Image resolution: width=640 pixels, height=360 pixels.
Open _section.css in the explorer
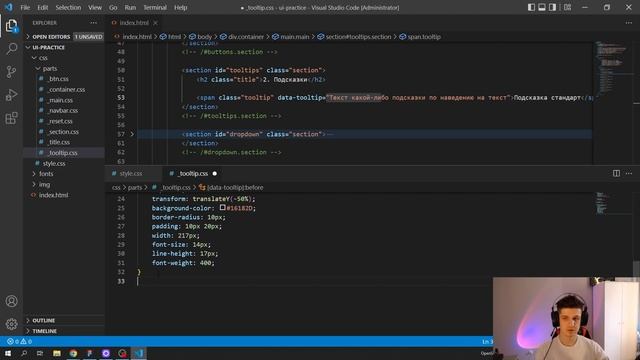click(x=64, y=132)
